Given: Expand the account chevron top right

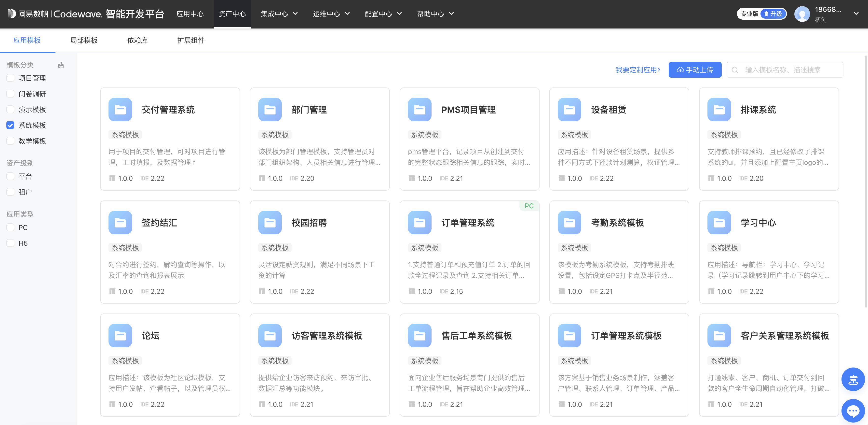Looking at the screenshot, I should click(x=856, y=14).
